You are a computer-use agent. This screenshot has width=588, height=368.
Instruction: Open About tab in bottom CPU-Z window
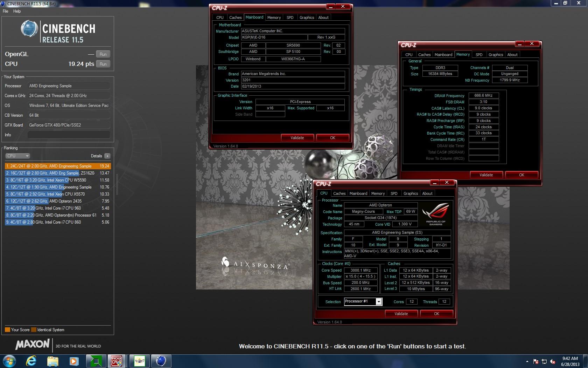tap(427, 193)
